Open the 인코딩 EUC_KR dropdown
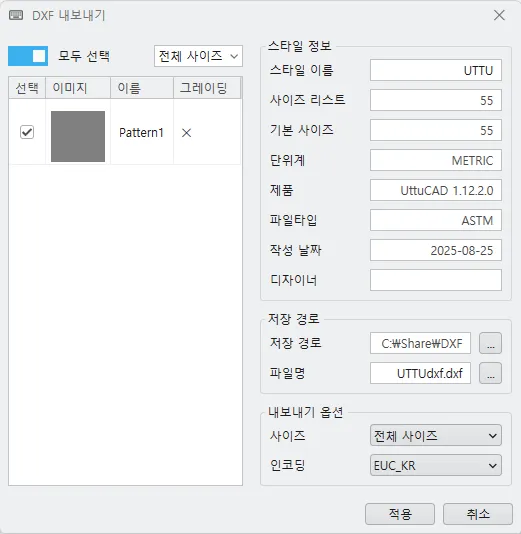 436,465
